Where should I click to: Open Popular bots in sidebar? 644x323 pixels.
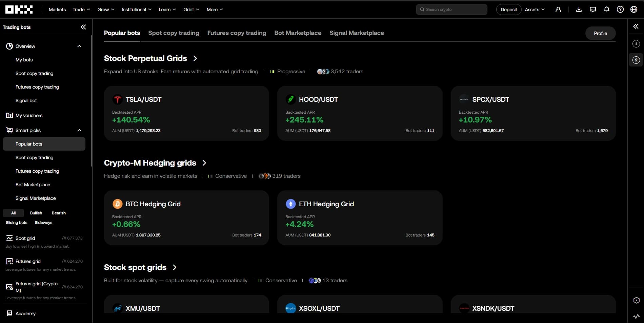[x=44, y=144]
